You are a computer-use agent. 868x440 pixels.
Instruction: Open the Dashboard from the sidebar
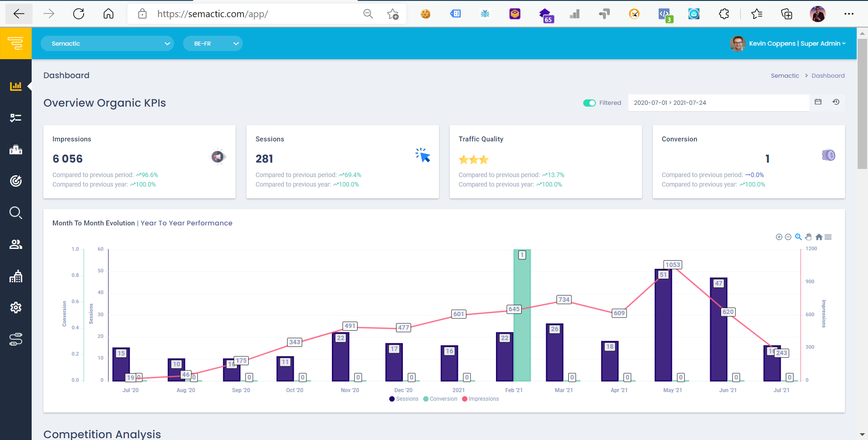tap(16, 86)
